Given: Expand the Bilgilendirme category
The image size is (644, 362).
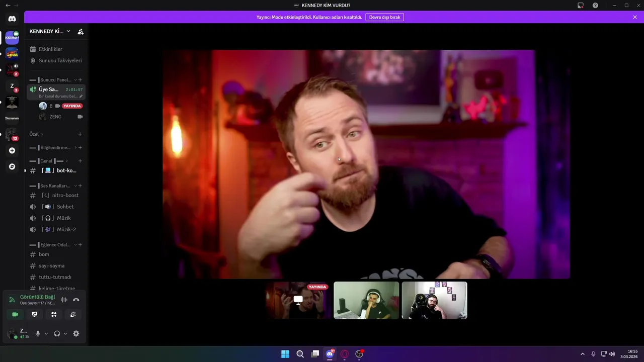Looking at the screenshot, I should [x=53, y=148].
